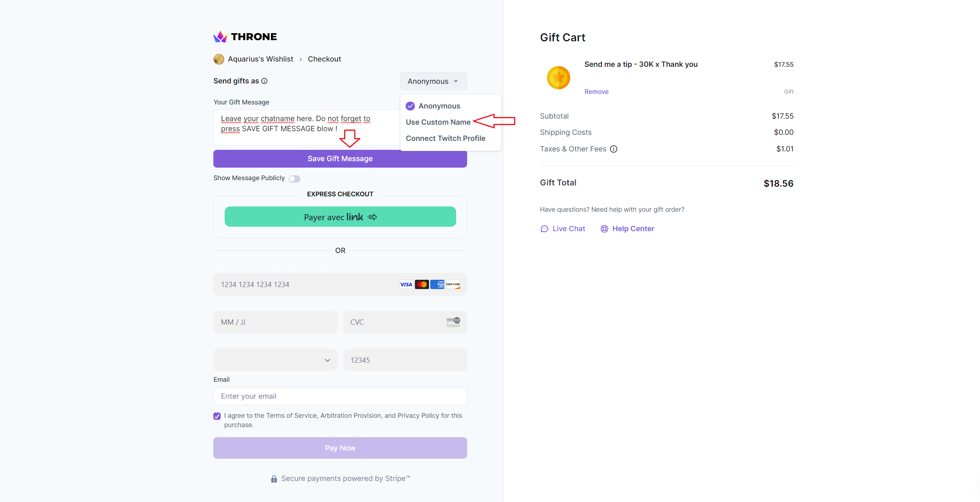This screenshot has width=980, height=502.
Task: Click Payer avec Link express checkout
Action: (x=340, y=217)
